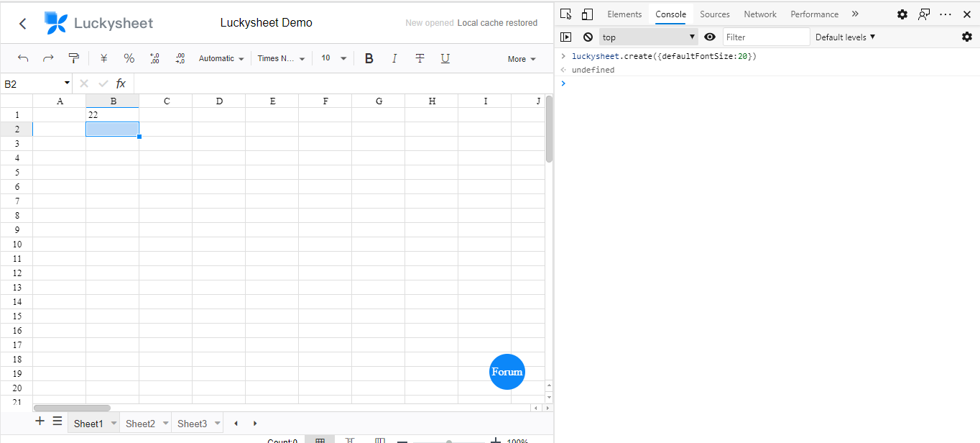Click the blue Forum button
Image resolution: width=980 pixels, height=443 pixels.
point(507,372)
